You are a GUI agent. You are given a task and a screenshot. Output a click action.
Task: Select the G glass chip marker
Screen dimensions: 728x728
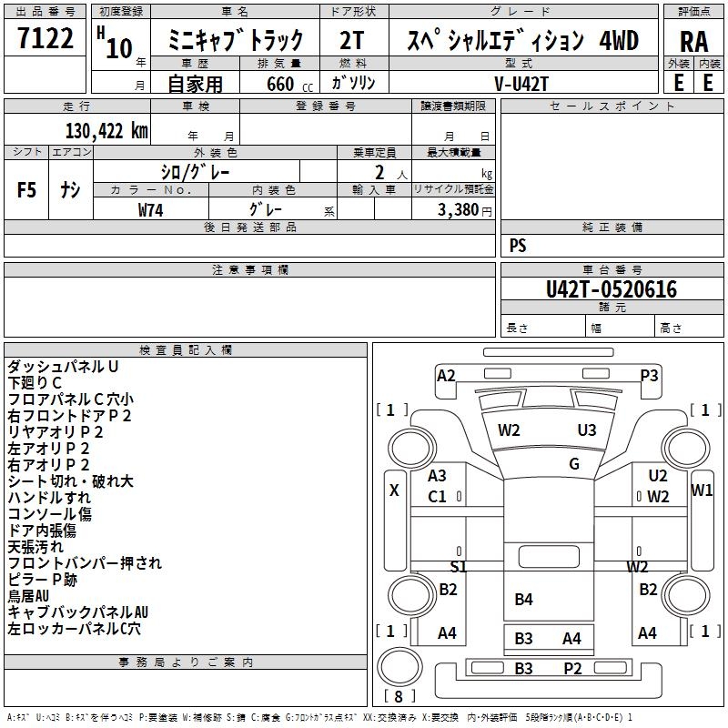point(574,464)
